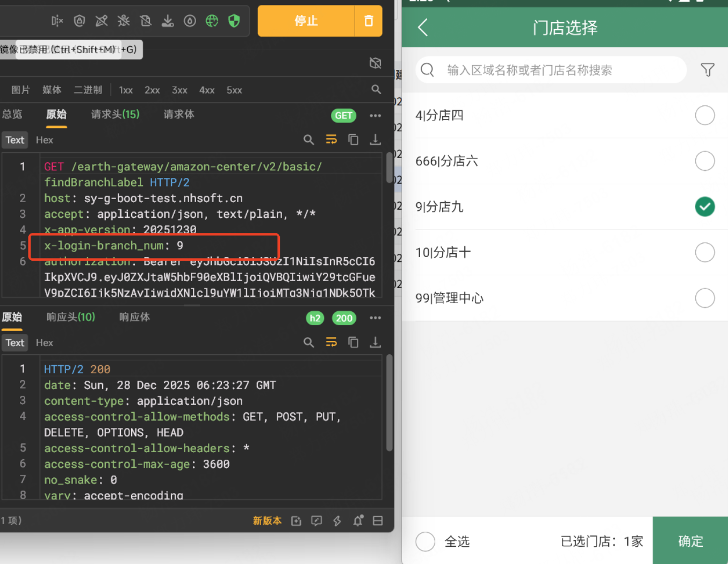This screenshot has height=564, width=728.
Task: Copy the response raw content
Action: (x=353, y=342)
